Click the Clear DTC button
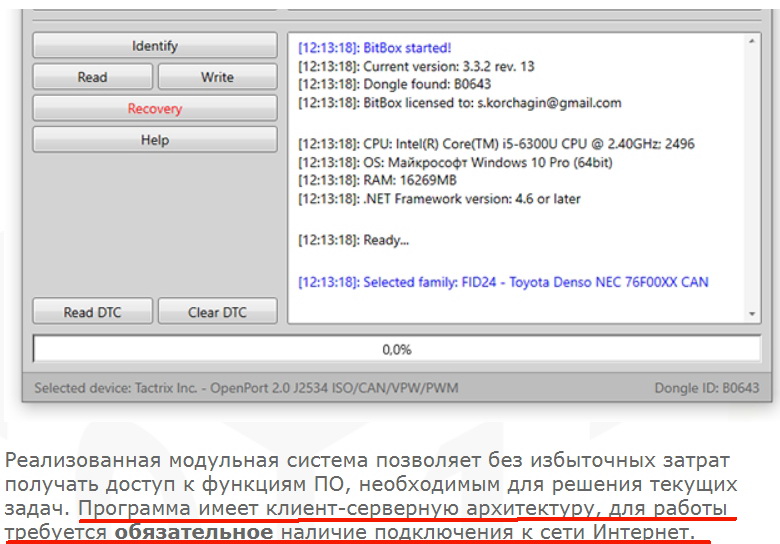Image resolution: width=780 pixels, height=544 pixels. [217, 312]
